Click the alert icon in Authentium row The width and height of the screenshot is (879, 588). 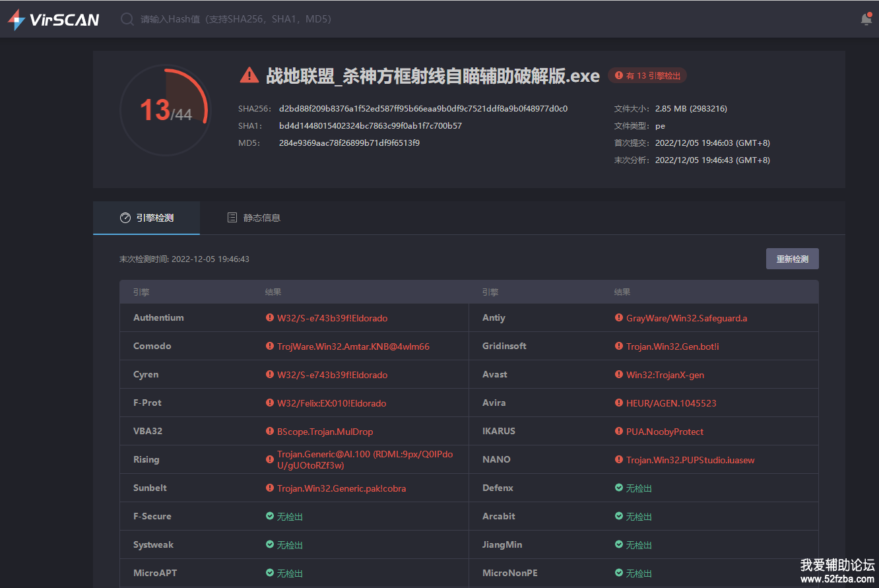point(270,317)
